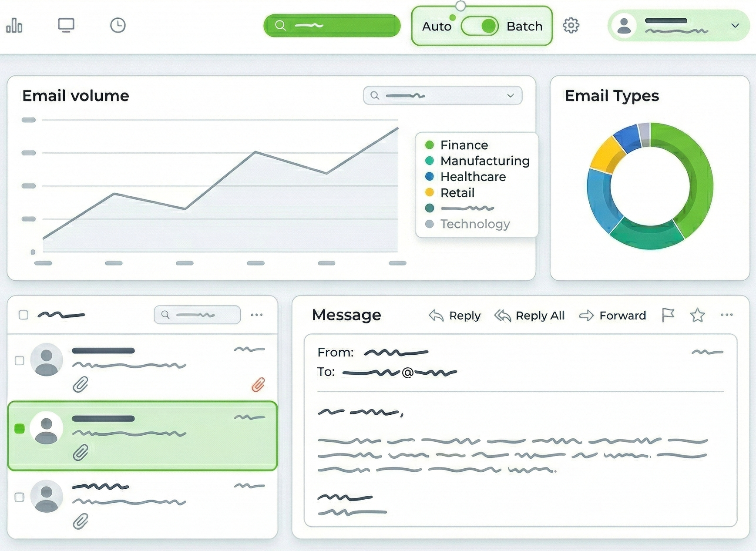
Task: Open the email list overflow menu
Action: click(257, 315)
